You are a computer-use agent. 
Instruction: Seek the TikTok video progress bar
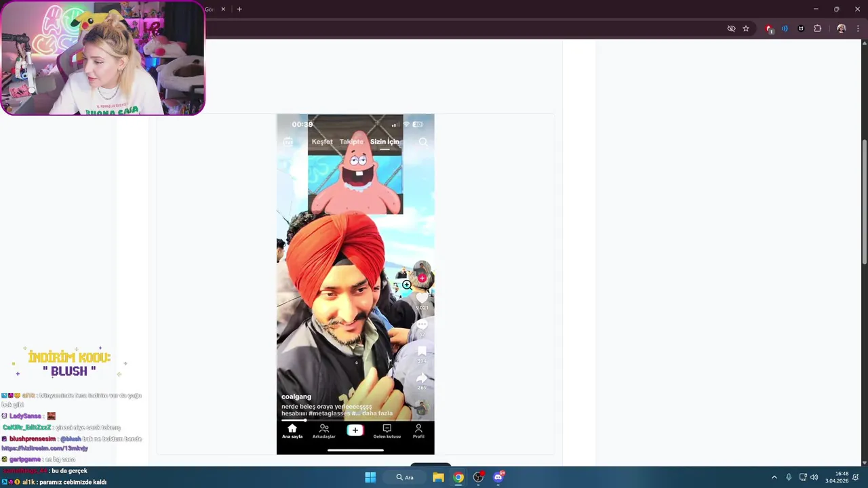pyautogui.click(x=355, y=420)
